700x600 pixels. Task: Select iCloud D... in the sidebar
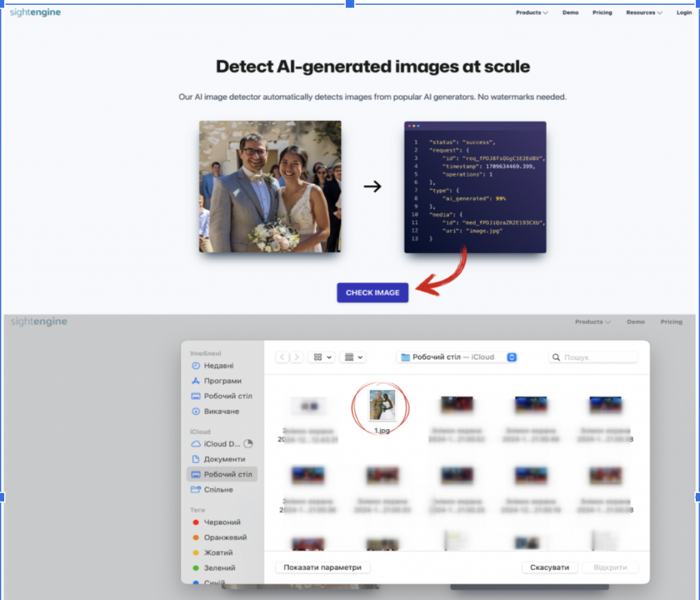tap(222, 444)
